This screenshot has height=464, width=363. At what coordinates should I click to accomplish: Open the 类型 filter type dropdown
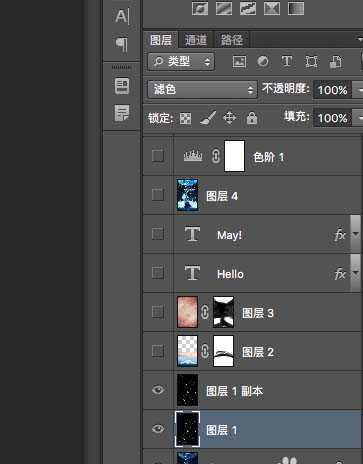[x=181, y=62]
